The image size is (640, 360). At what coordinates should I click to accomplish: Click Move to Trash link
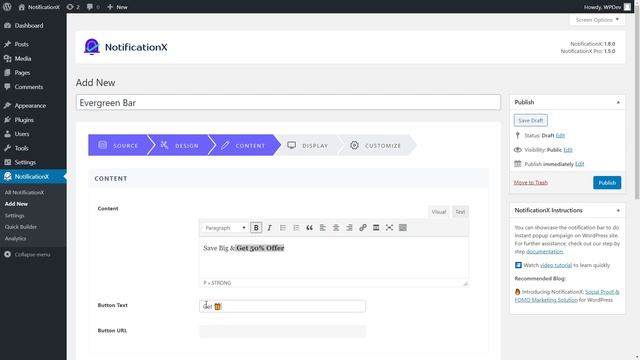tap(531, 182)
